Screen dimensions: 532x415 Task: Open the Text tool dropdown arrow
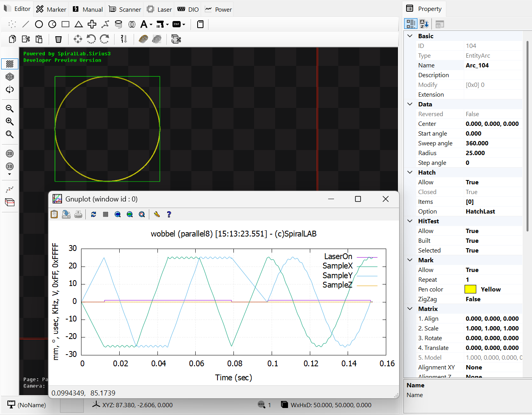click(151, 25)
